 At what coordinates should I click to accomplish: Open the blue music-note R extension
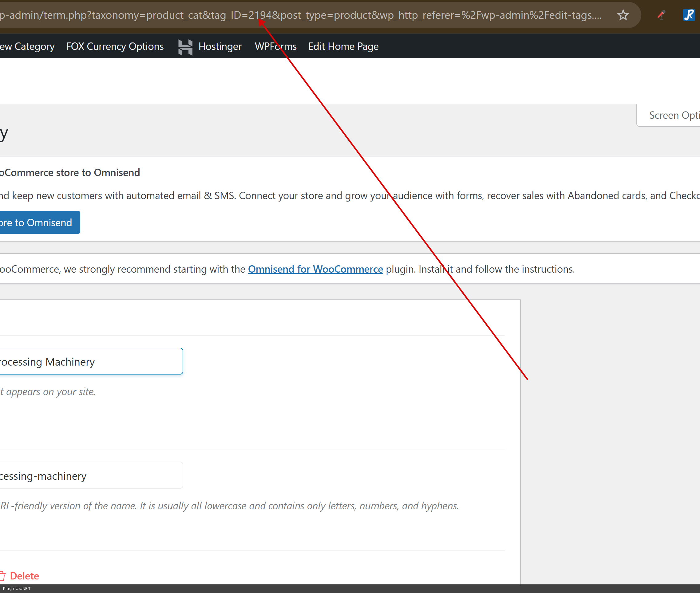click(x=688, y=15)
